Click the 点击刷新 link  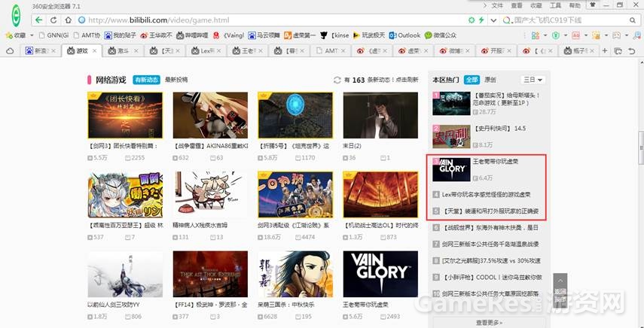[407, 80]
